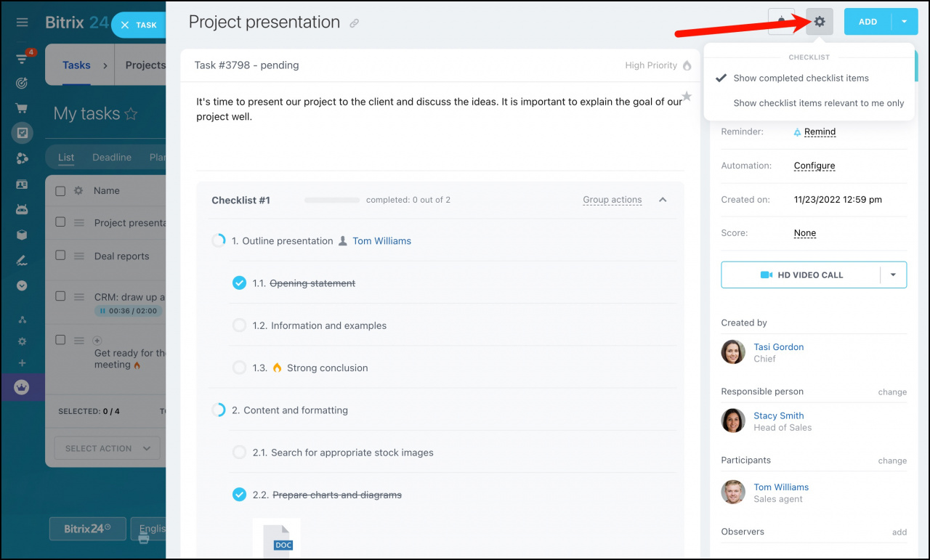Open the box cube sidebar icon

click(x=22, y=235)
